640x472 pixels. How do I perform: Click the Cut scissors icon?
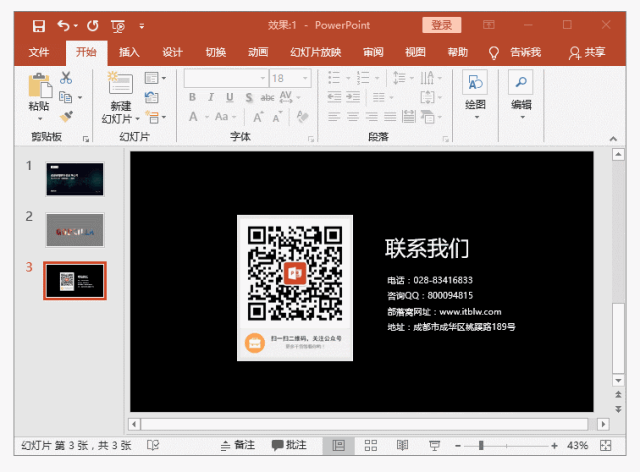coord(66,77)
